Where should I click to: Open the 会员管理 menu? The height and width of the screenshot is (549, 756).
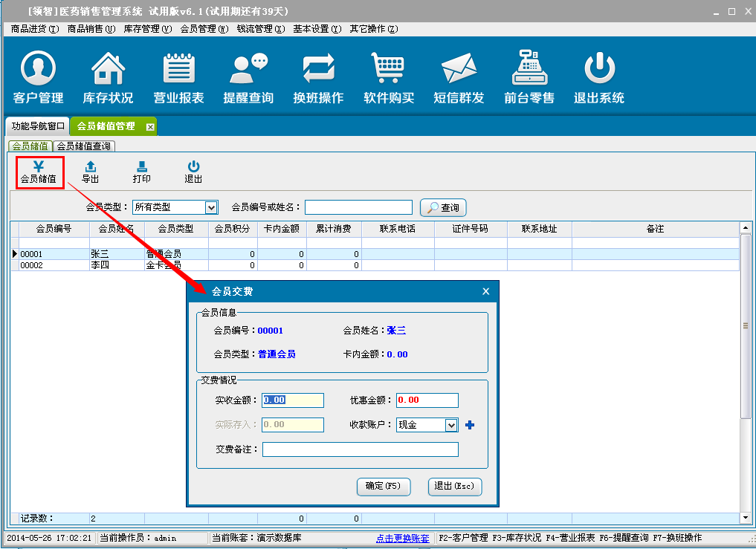coord(204,29)
